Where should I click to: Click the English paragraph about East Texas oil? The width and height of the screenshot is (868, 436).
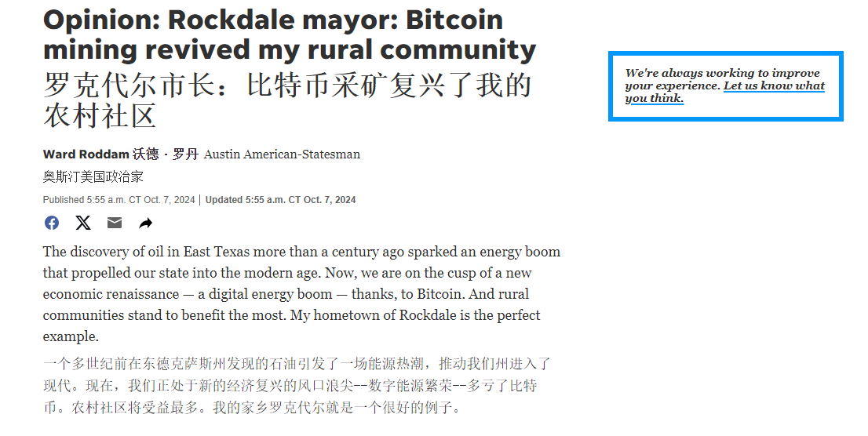tap(301, 294)
